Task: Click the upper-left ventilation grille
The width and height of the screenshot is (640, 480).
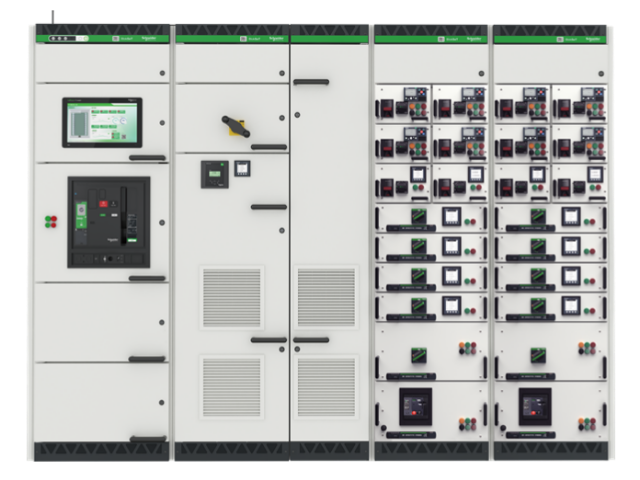Action: (232, 297)
